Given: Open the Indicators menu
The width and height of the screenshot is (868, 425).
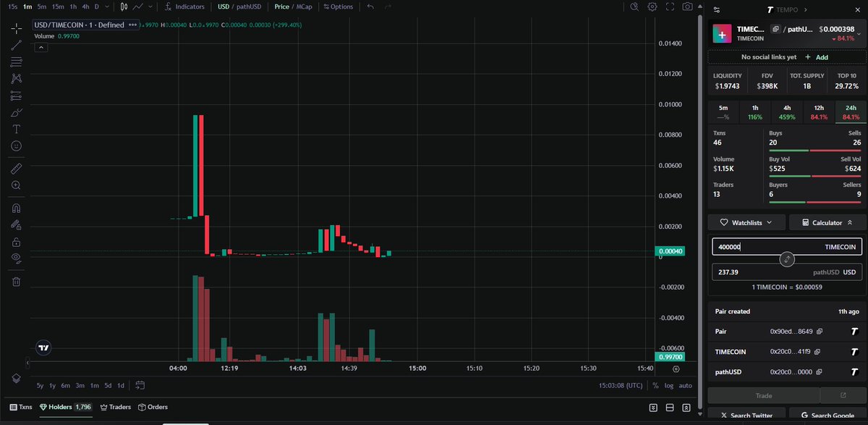Looking at the screenshot, I should (184, 7).
